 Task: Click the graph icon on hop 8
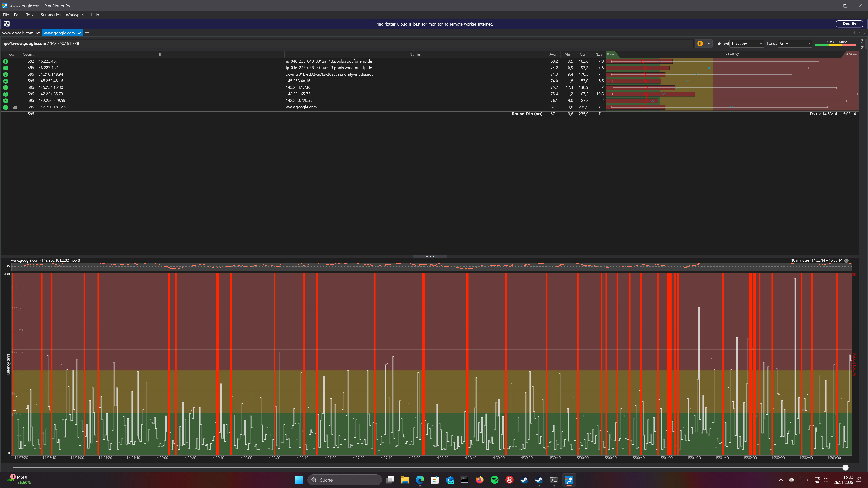14,107
